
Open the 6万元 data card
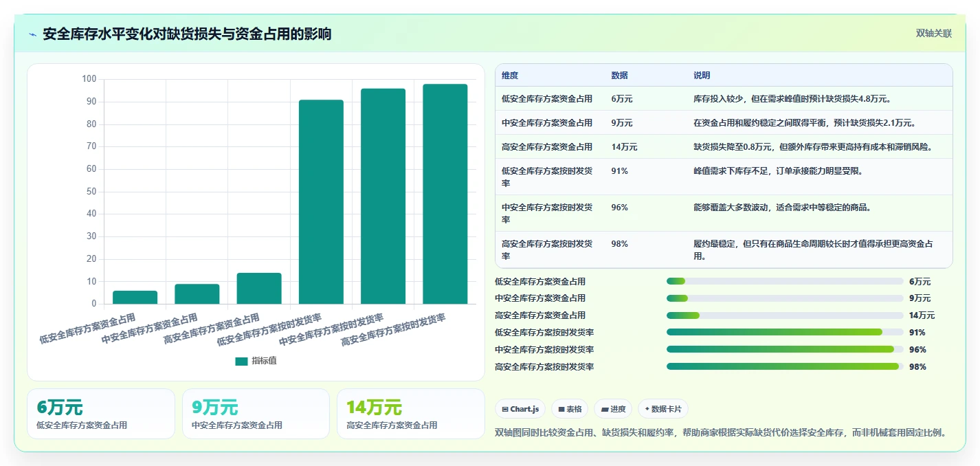(x=101, y=414)
